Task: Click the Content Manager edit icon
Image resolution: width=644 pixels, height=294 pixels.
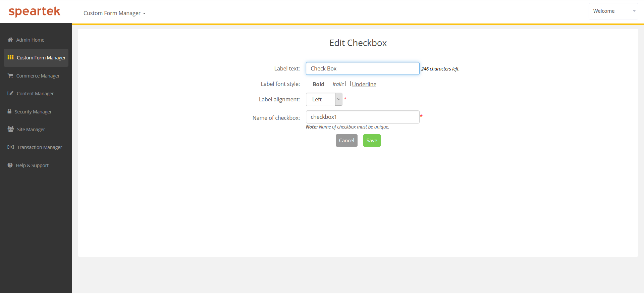Action: tap(10, 93)
